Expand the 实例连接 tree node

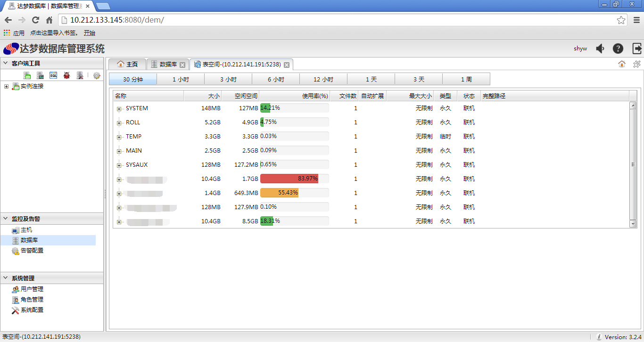7,86
